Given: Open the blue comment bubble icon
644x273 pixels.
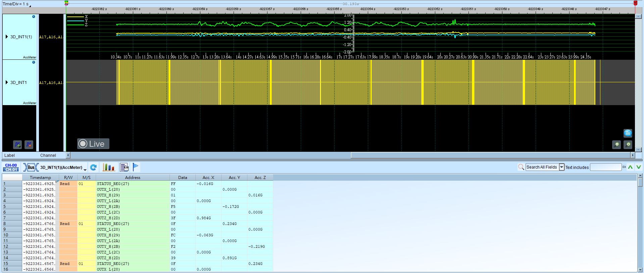Looking at the screenshot, I should point(628,133).
